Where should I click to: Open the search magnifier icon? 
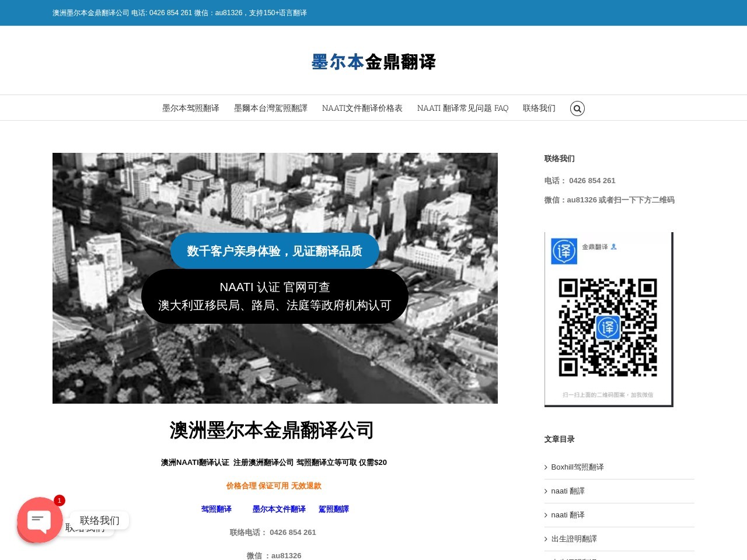click(577, 108)
